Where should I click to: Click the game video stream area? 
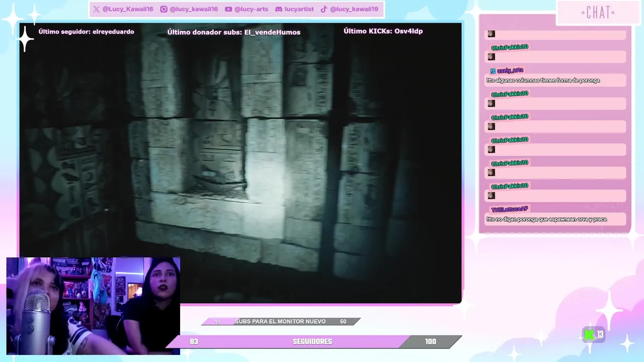click(240, 163)
